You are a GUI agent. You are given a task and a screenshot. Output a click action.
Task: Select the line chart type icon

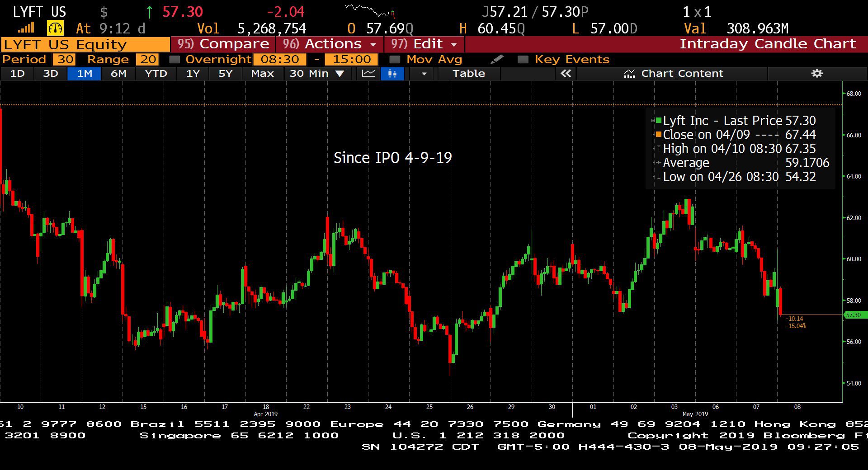click(368, 74)
